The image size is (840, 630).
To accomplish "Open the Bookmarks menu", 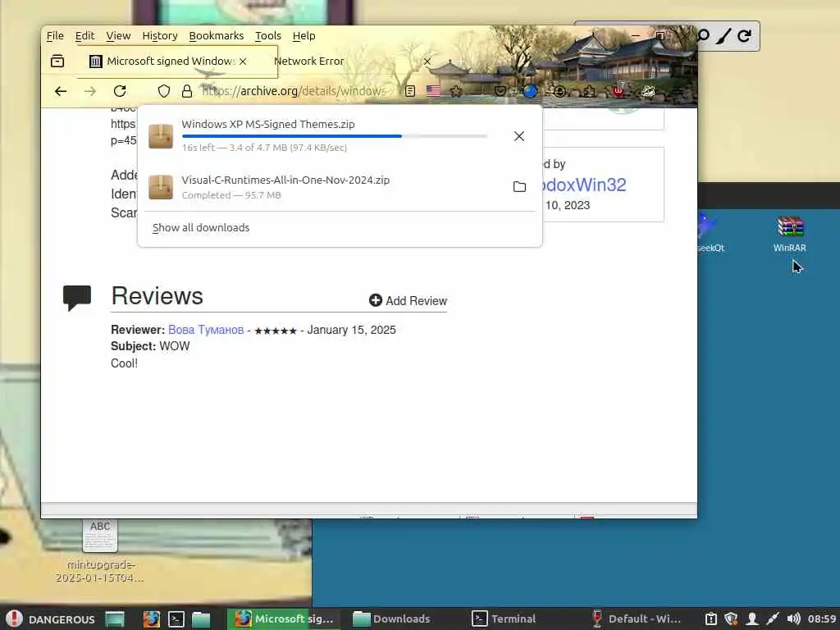I will [x=217, y=36].
